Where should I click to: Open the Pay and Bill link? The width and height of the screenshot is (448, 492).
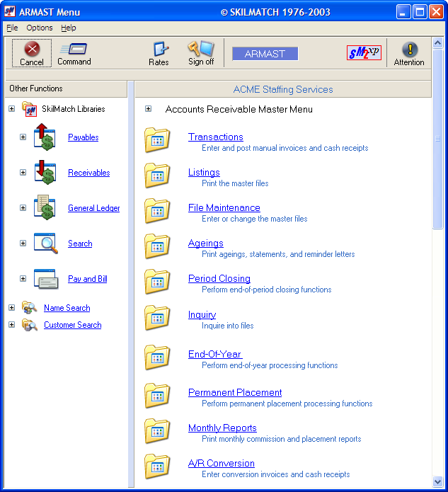click(88, 279)
